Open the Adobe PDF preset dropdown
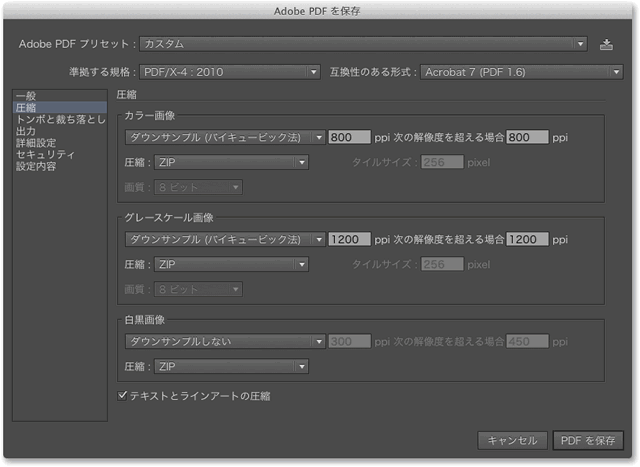Image resolution: width=640 pixels, height=467 pixels. [x=362, y=44]
